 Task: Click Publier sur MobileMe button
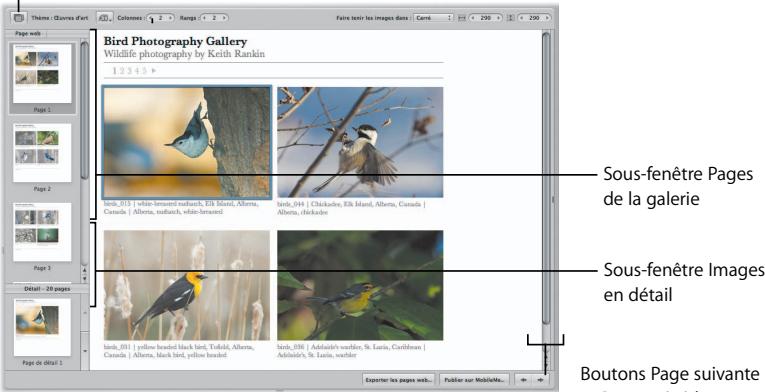pyautogui.click(x=474, y=380)
